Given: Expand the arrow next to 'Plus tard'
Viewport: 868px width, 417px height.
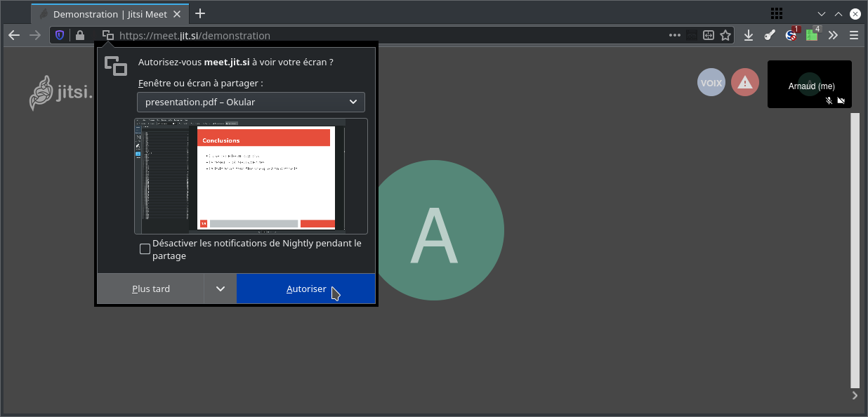Looking at the screenshot, I should pos(221,289).
